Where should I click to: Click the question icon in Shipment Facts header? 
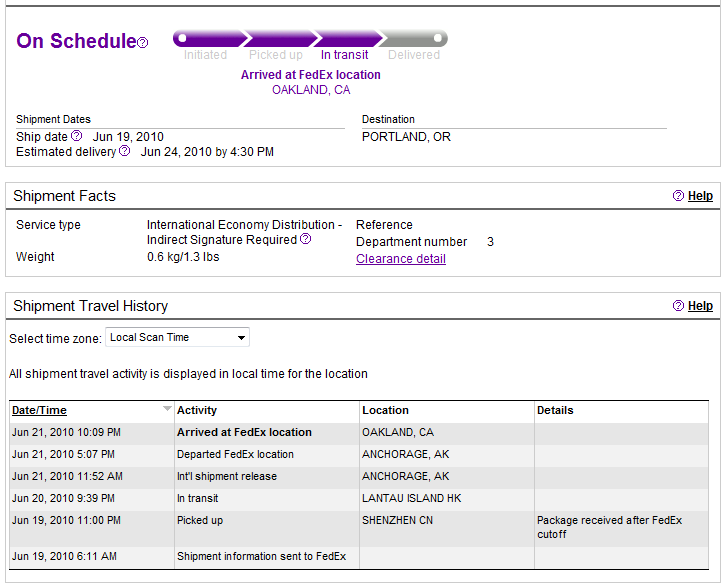[x=678, y=196]
